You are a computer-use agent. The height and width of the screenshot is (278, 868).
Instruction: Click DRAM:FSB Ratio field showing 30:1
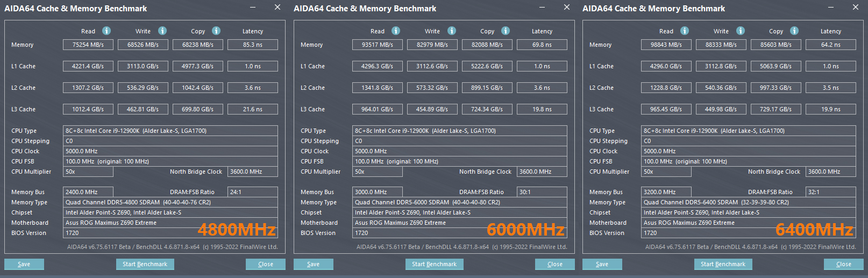tap(542, 192)
